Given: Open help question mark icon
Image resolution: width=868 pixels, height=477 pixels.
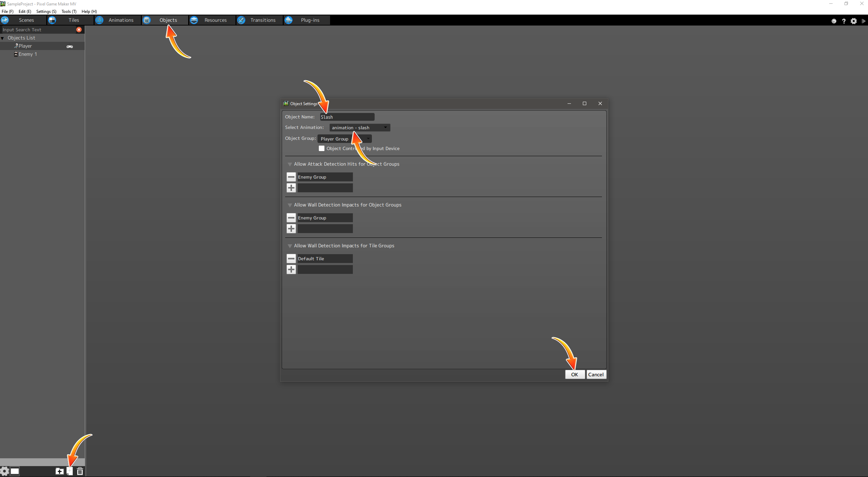Looking at the screenshot, I should coord(844,21).
